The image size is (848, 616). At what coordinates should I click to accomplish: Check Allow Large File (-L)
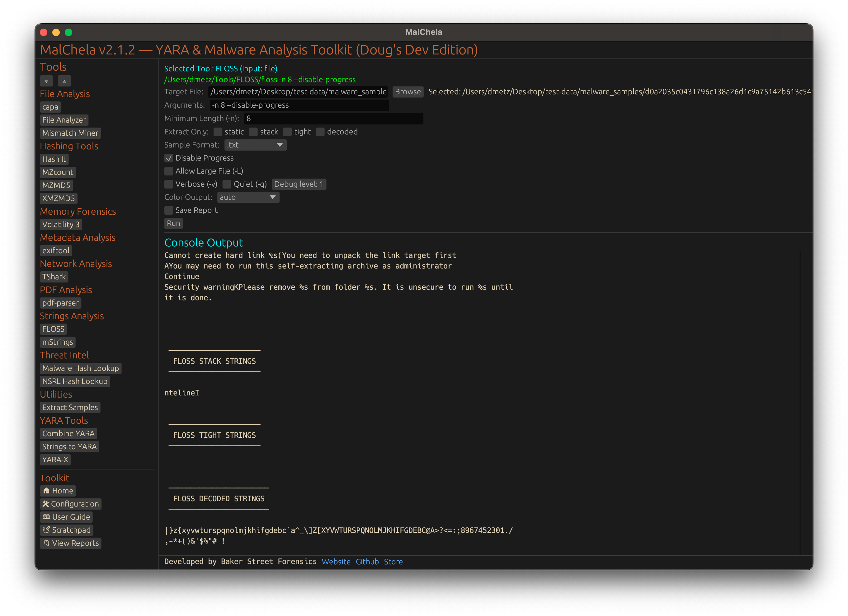tap(169, 171)
